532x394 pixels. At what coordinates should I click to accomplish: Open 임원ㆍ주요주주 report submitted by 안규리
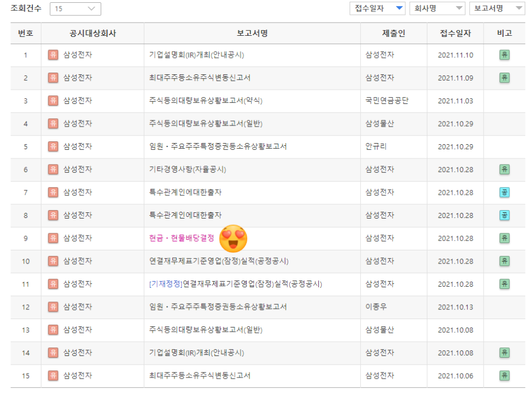pos(218,146)
